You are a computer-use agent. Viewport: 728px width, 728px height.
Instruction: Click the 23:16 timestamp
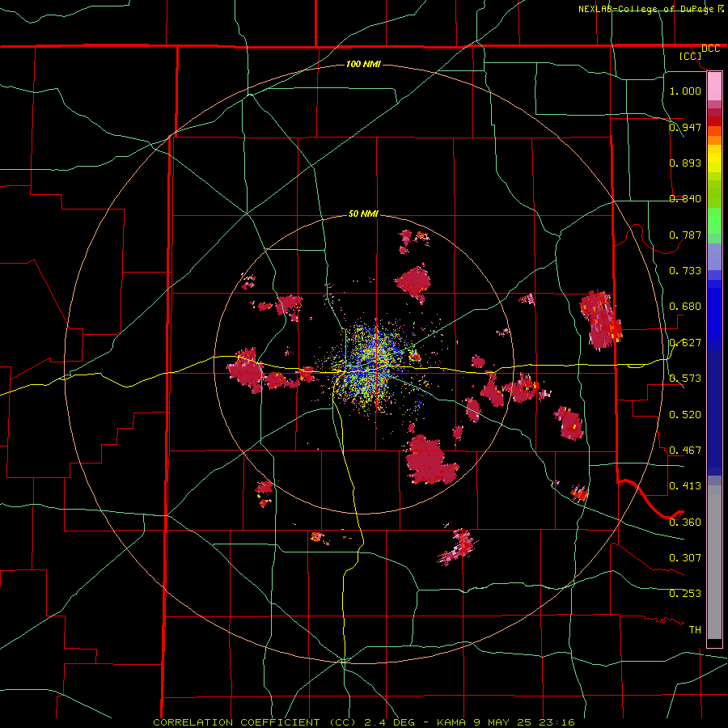(x=557, y=722)
